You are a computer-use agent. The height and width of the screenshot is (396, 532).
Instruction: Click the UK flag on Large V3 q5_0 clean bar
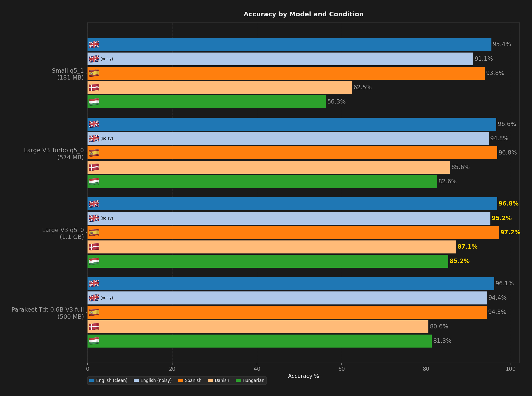[94, 204]
